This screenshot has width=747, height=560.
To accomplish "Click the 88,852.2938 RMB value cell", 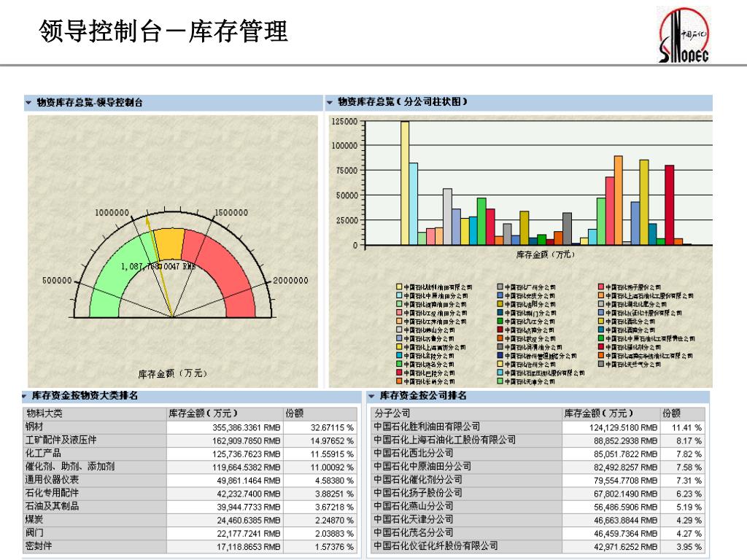I will 611,441.
